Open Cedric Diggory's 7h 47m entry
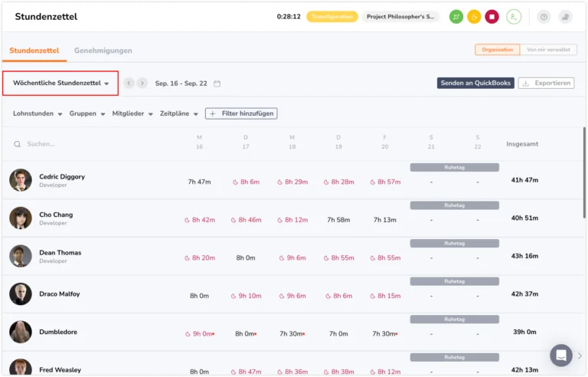Image resolution: width=588 pixels, height=377 pixels. point(199,182)
